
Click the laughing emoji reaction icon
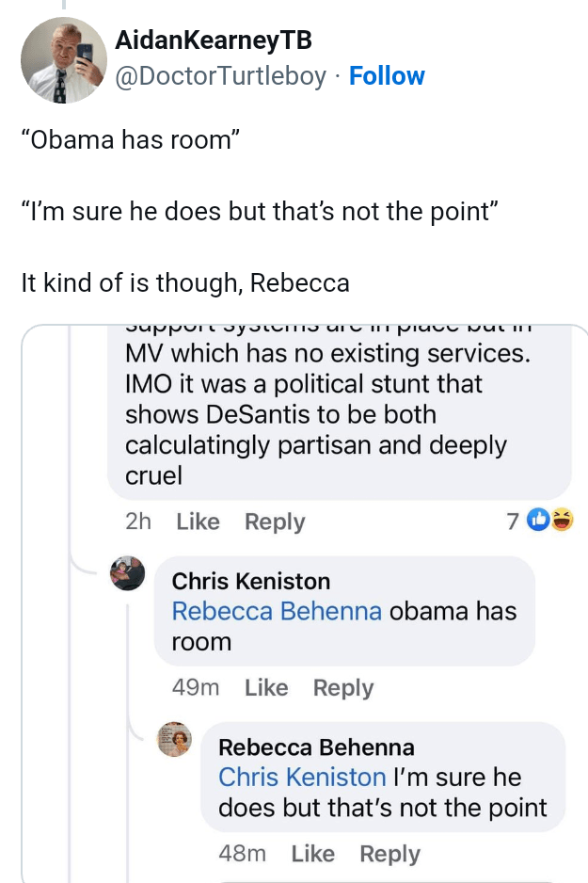[562, 520]
